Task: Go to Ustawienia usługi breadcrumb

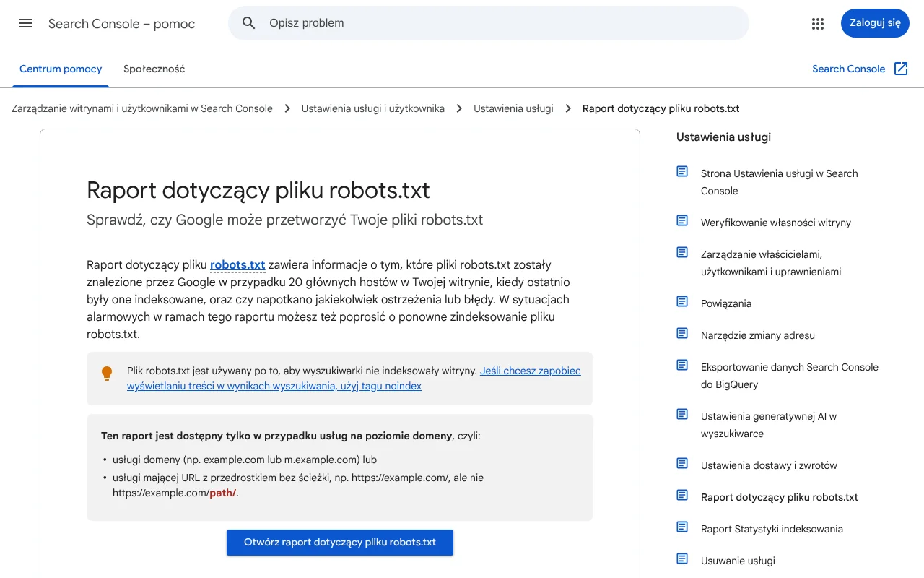Action: [513, 108]
